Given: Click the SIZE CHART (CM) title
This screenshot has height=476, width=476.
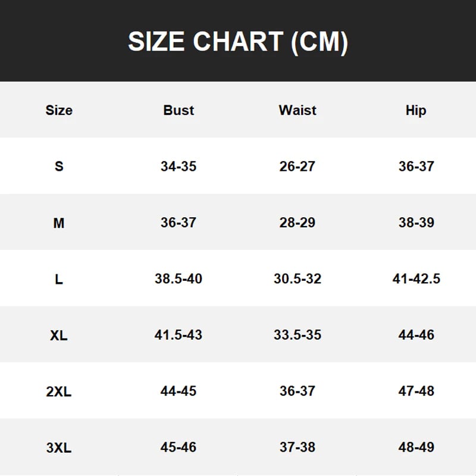Looking at the screenshot, I should pos(238,42).
